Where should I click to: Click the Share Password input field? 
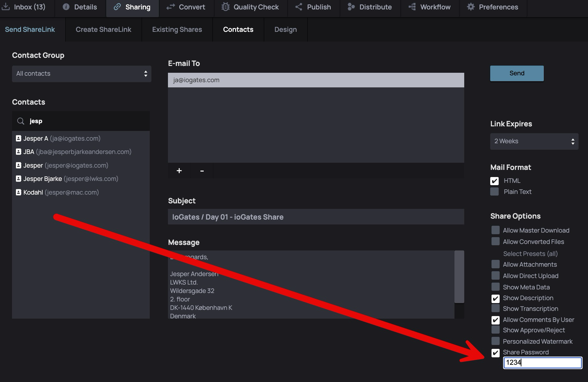pyautogui.click(x=543, y=363)
